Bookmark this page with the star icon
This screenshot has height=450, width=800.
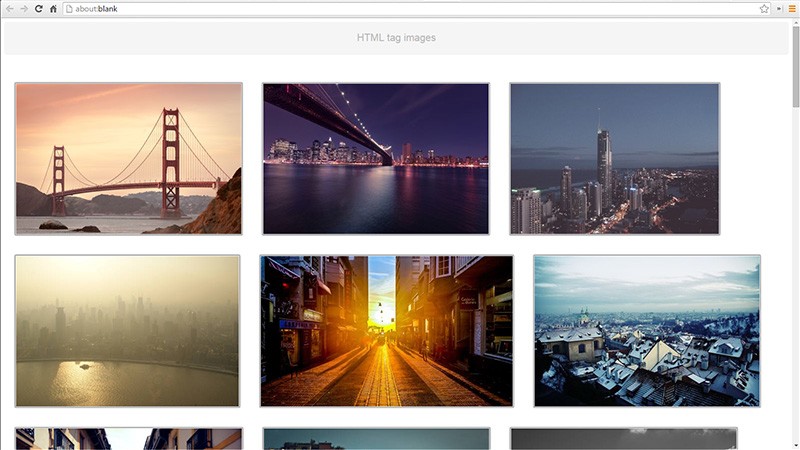point(764,9)
